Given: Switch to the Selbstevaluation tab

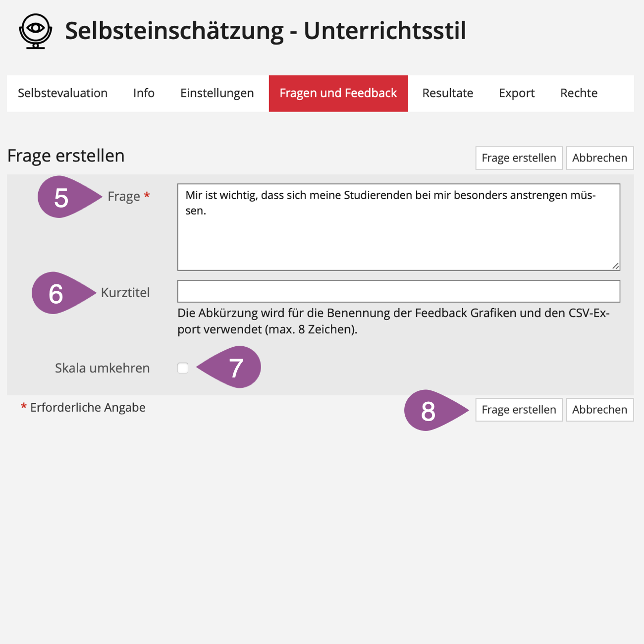Looking at the screenshot, I should pos(62,93).
